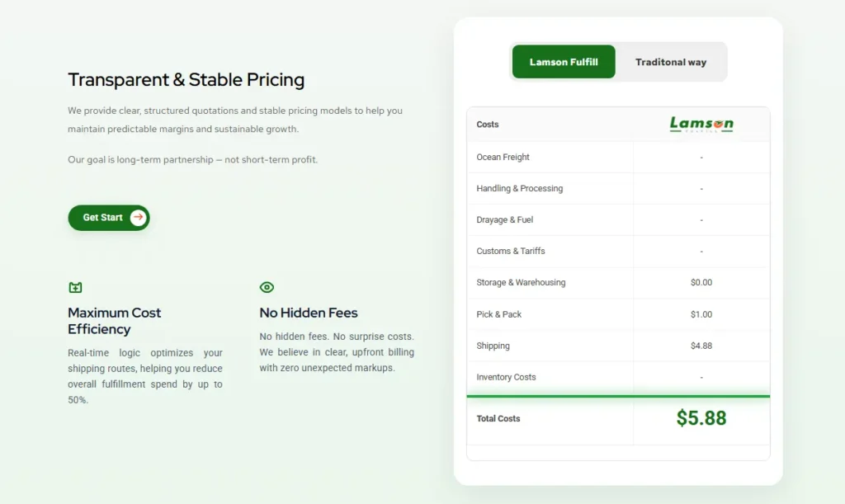
Task: Select the Ocean Freight cost row
Action: pos(618,157)
